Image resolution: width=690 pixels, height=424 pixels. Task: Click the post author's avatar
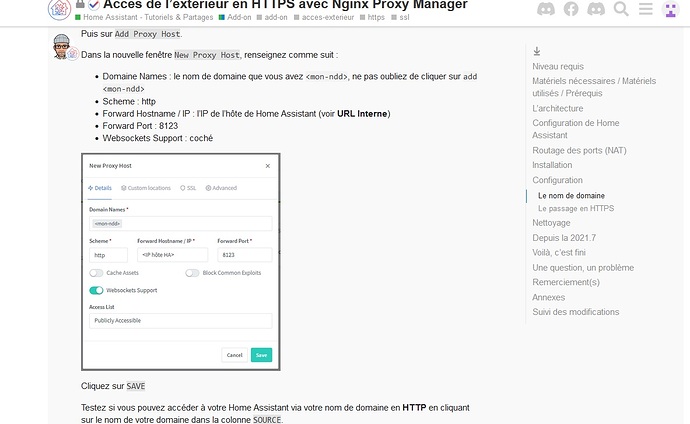[x=62, y=46]
